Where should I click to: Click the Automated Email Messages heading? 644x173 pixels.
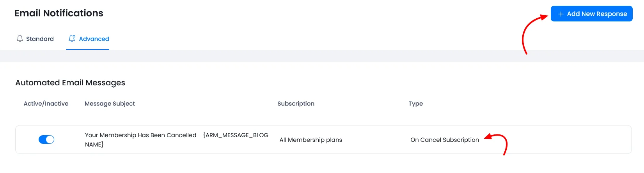coord(70,83)
